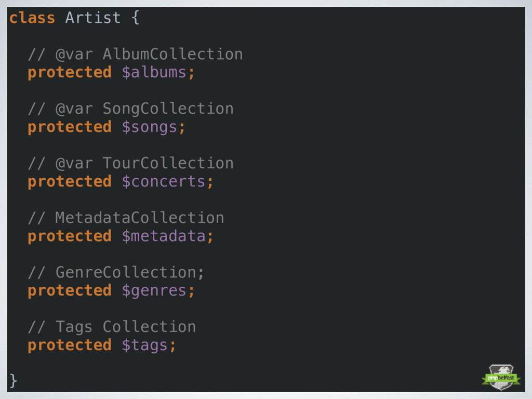The image size is (532, 399).
Task: Click the closing curly brace
Action: tap(13, 380)
